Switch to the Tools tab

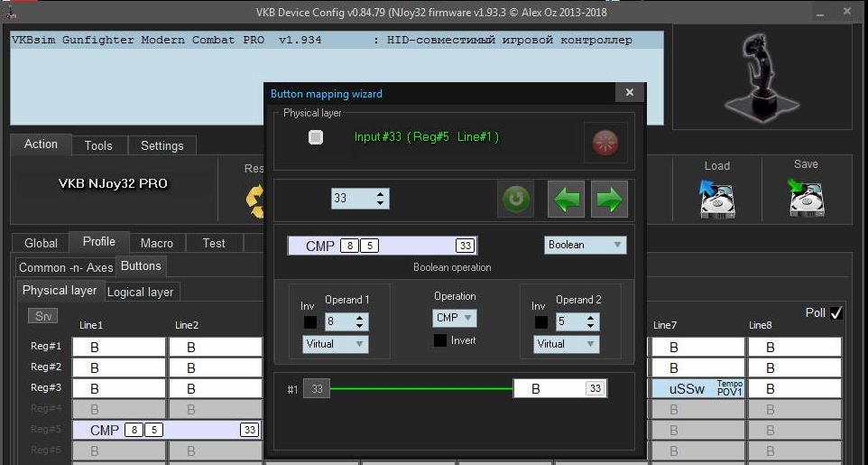click(x=98, y=145)
